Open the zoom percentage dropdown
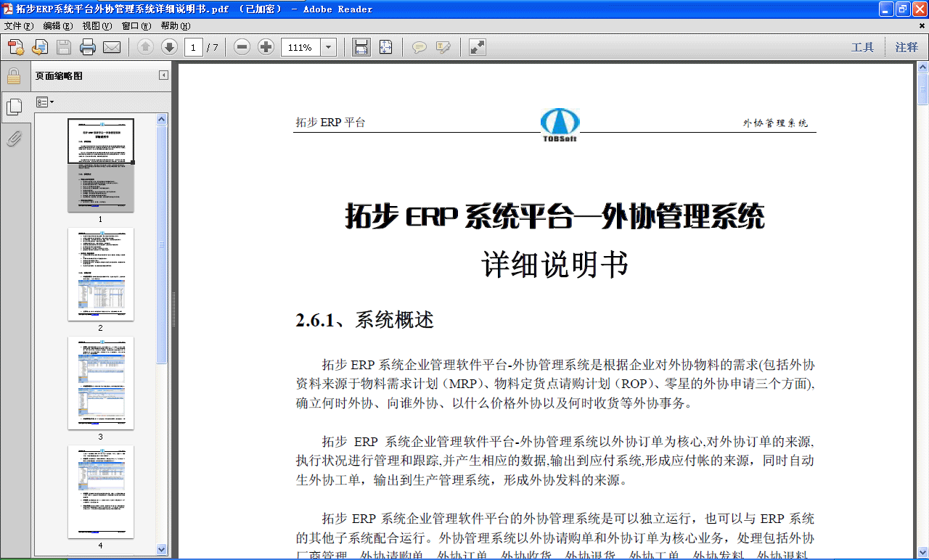 (x=327, y=46)
